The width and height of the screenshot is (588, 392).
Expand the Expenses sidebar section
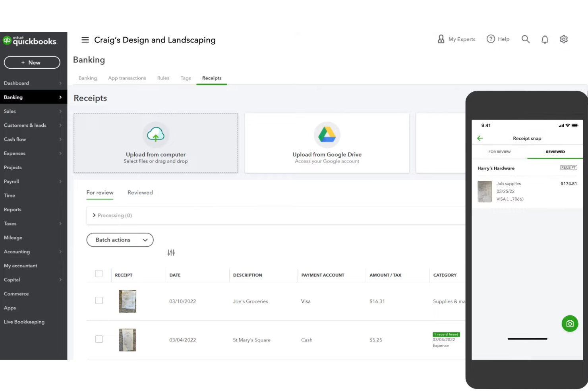pos(15,153)
